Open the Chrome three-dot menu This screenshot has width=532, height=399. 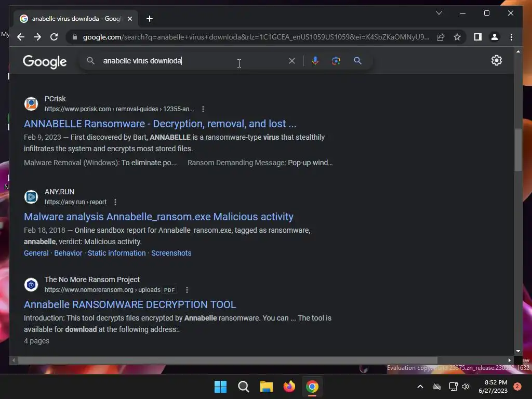tap(511, 37)
